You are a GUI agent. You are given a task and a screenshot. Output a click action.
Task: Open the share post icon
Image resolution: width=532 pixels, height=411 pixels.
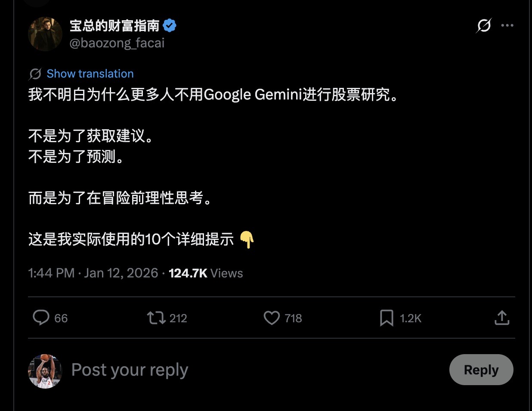[502, 318]
